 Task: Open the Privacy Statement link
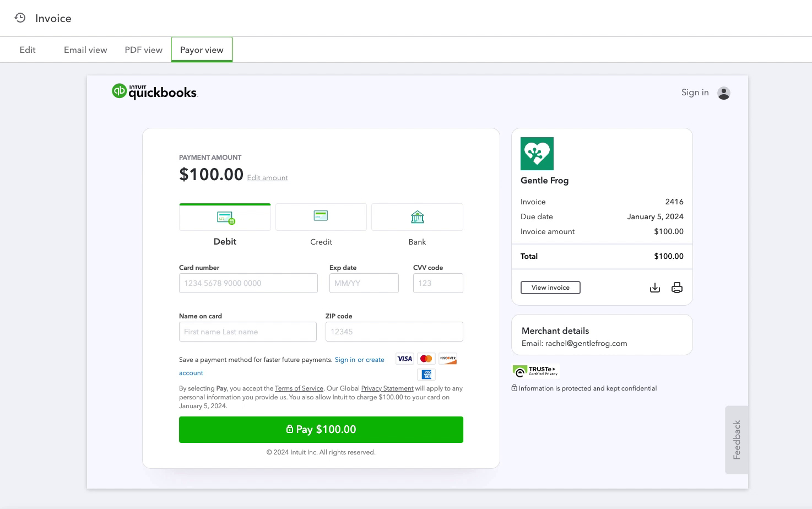(x=387, y=388)
